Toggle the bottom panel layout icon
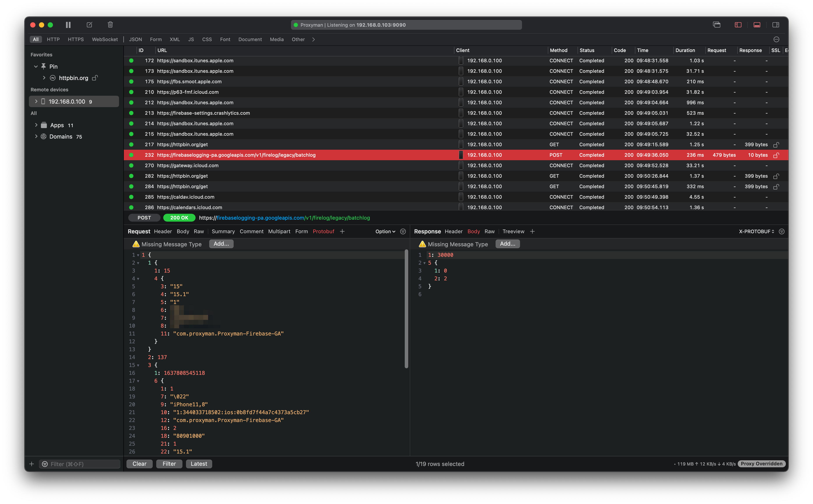Viewport: 813px width, 504px height. 757,25
